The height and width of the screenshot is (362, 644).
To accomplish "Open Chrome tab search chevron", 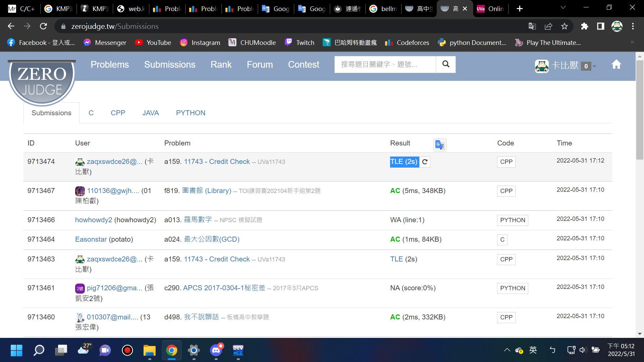I will pos(563,8).
